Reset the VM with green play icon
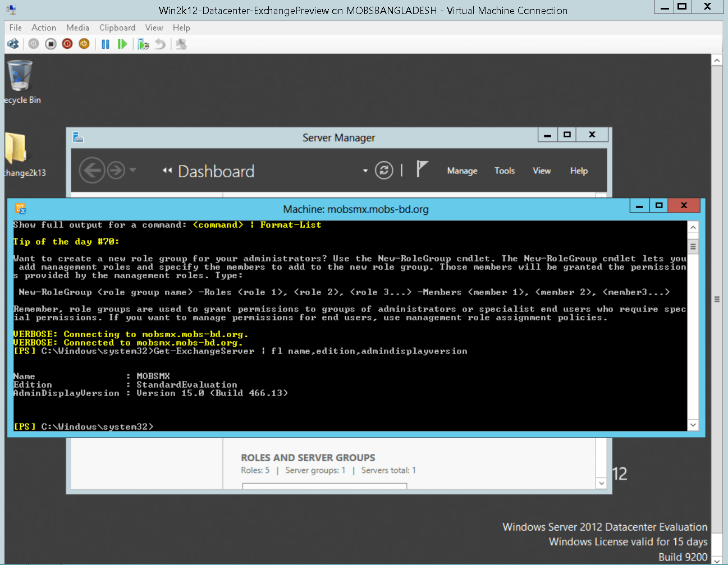Viewport: 728px width, 565px height. point(122,44)
